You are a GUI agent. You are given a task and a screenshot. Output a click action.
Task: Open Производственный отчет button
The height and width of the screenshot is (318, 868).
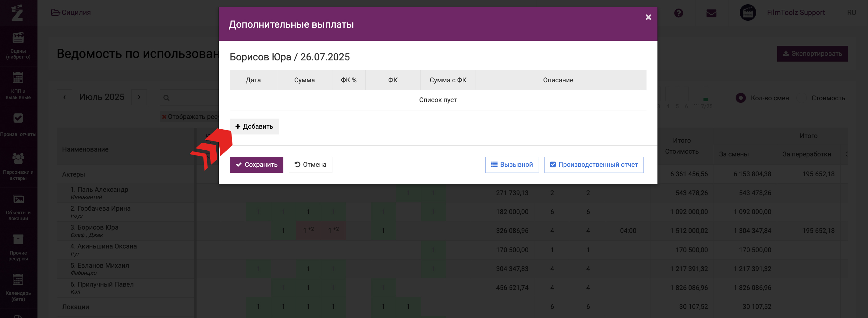[x=594, y=165]
